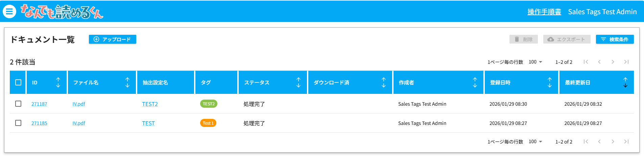Screen dimensions: 644x156
Task: Select the checkbox for document 271187
Action: [18, 104]
